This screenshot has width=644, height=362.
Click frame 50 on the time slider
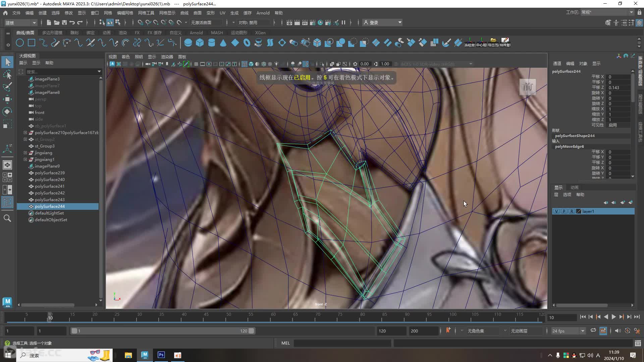[229, 317]
